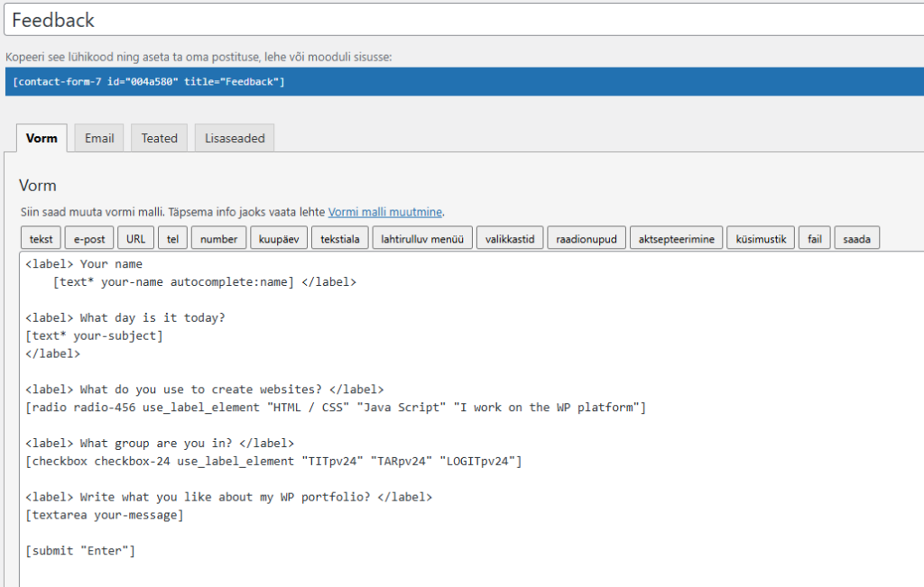Click the valikkastid tag button

tap(510, 239)
